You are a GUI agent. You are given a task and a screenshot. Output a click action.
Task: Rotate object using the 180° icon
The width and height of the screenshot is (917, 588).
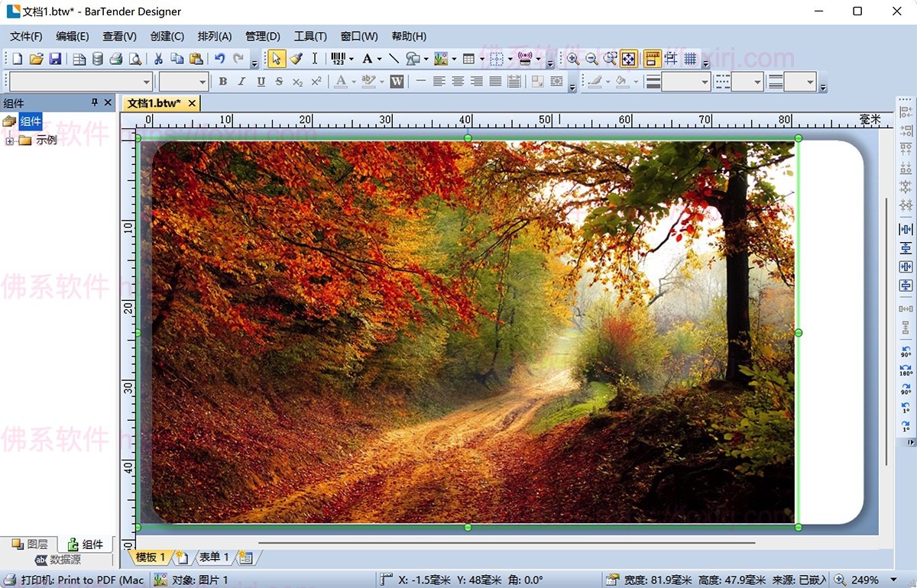pyautogui.click(x=906, y=370)
